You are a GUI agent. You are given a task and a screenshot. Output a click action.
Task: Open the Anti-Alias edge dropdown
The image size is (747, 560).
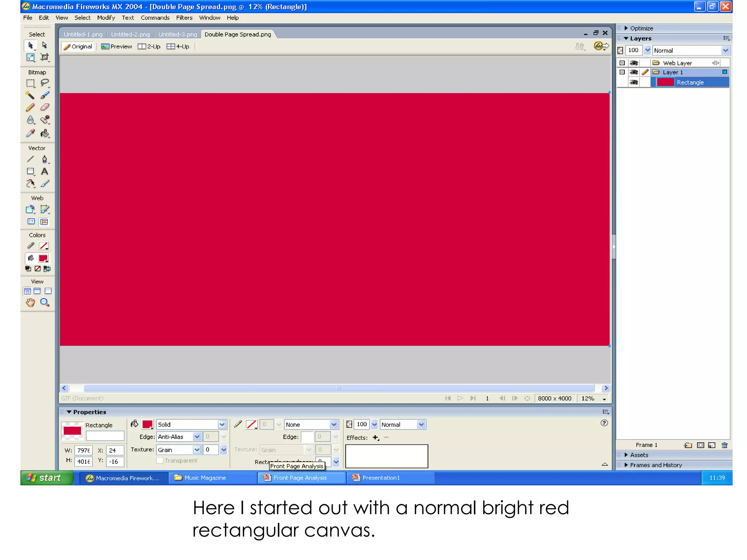(197, 437)
